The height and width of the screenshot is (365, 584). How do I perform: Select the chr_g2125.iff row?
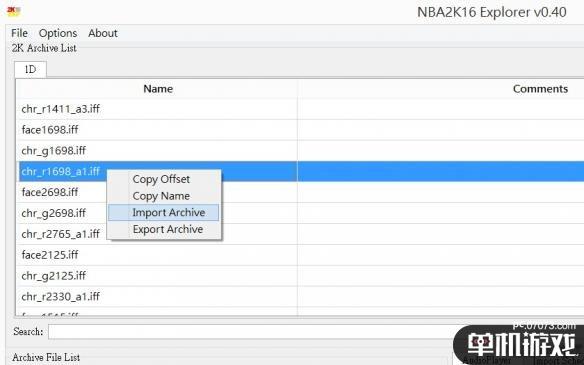click(x=300, y=276)
